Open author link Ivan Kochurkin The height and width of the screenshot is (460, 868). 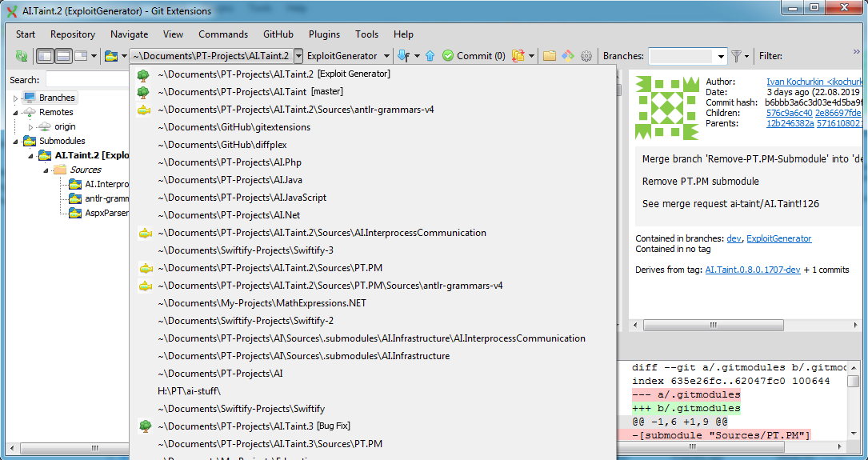pos(814,82)
